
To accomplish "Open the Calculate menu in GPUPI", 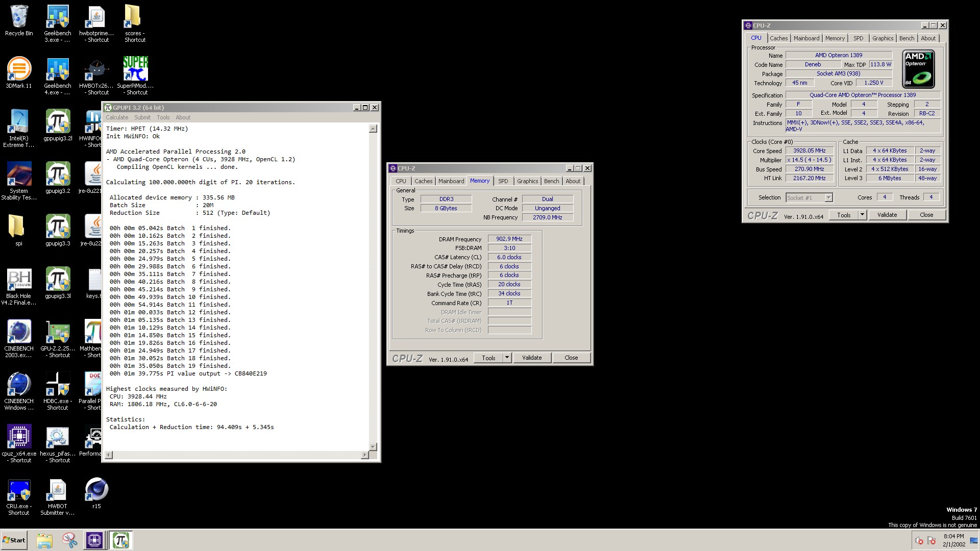I will (x=117, y=117).
